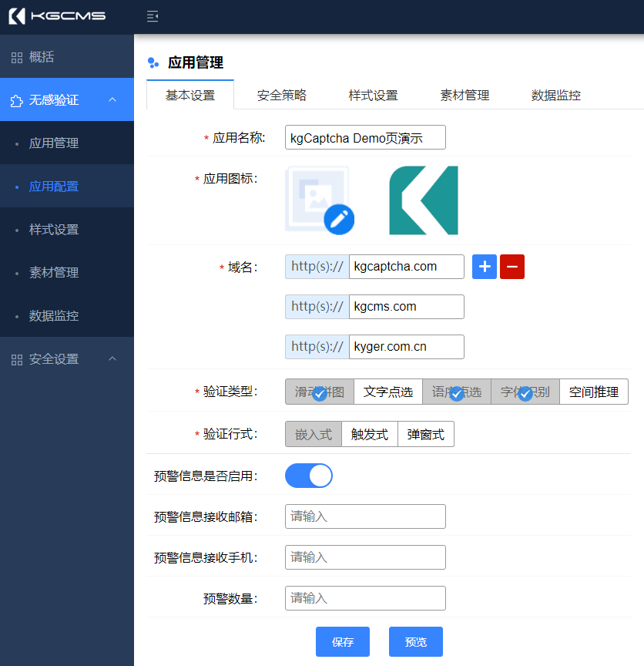
Task: Click the 预警信息接收手机 input field
Action: click(x=365, y=557)
